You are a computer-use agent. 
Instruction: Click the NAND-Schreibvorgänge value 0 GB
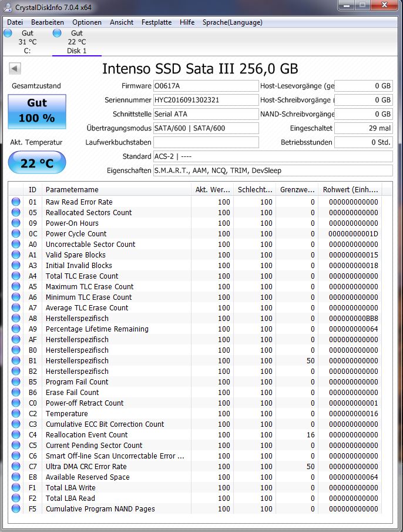click(x=363, y=114)
